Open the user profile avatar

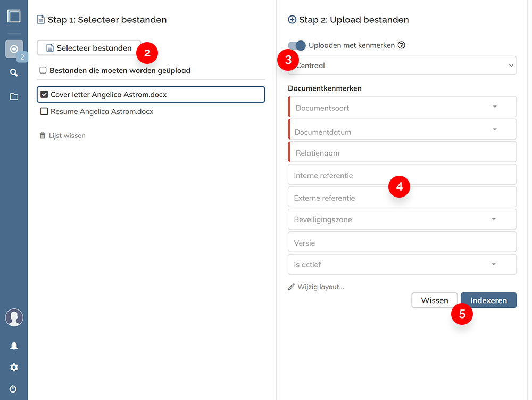tap(14, 317)
